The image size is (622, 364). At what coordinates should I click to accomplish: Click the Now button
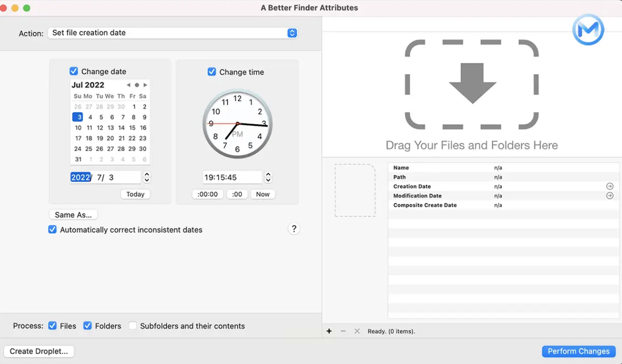click(x=263, y=194)
